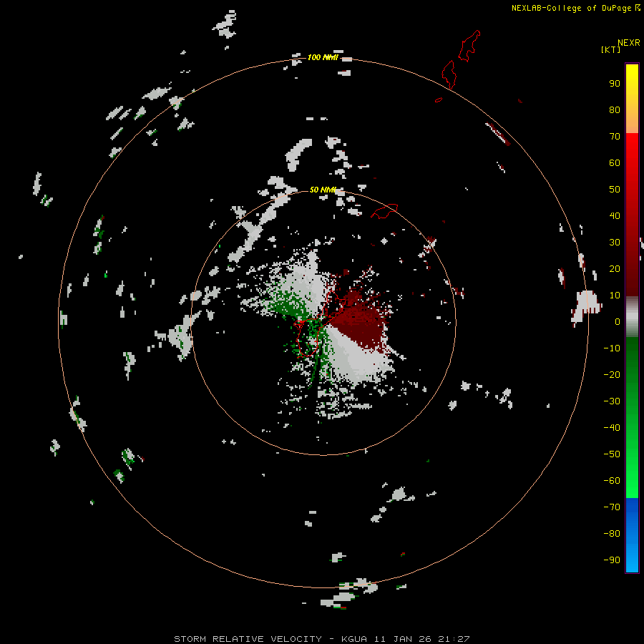
Task: Select the positive 60 knot scale label
Action: (615, 162)
